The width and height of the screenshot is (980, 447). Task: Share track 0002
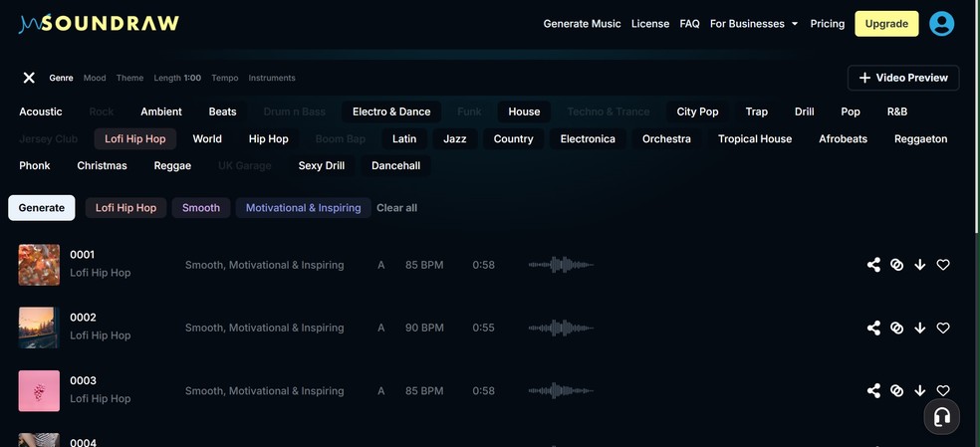click(x=873, y=328)
